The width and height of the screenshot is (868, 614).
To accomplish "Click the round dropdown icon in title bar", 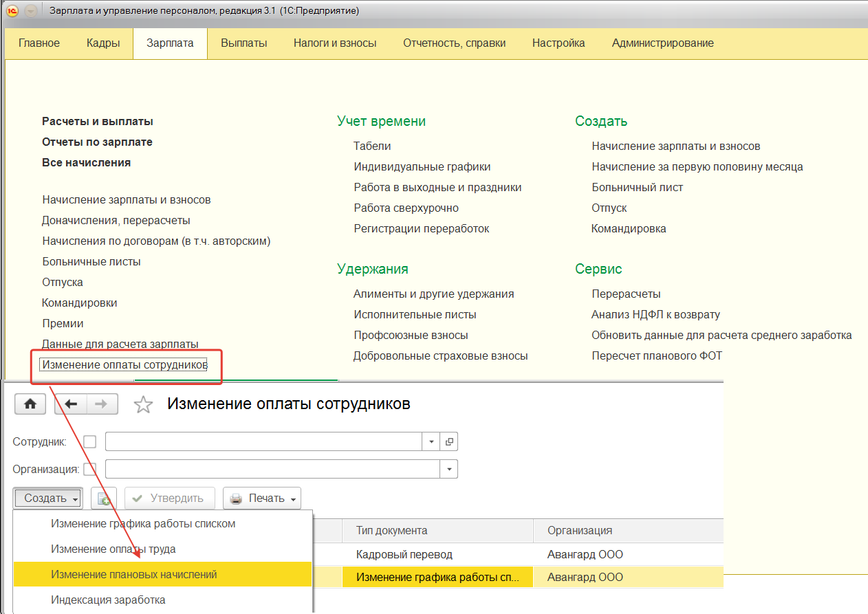I will 31,11.
